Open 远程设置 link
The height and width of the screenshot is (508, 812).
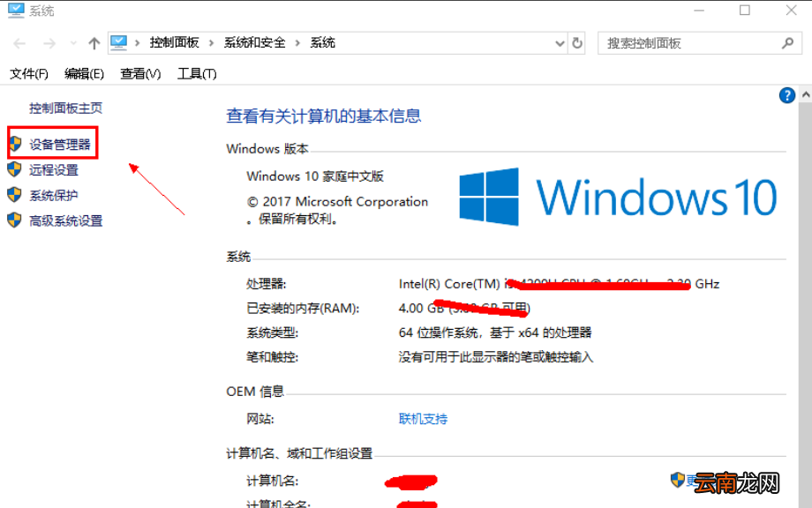click(x=54, y=169)
